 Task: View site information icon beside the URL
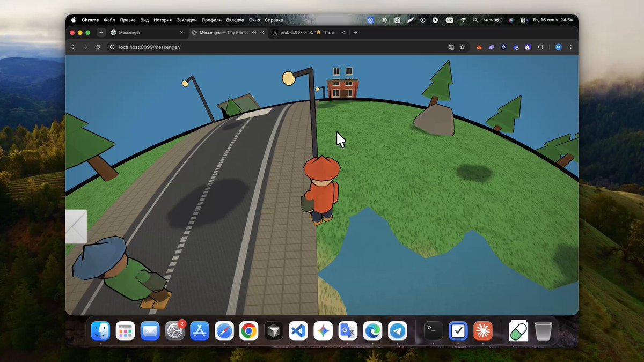(112, 47)
